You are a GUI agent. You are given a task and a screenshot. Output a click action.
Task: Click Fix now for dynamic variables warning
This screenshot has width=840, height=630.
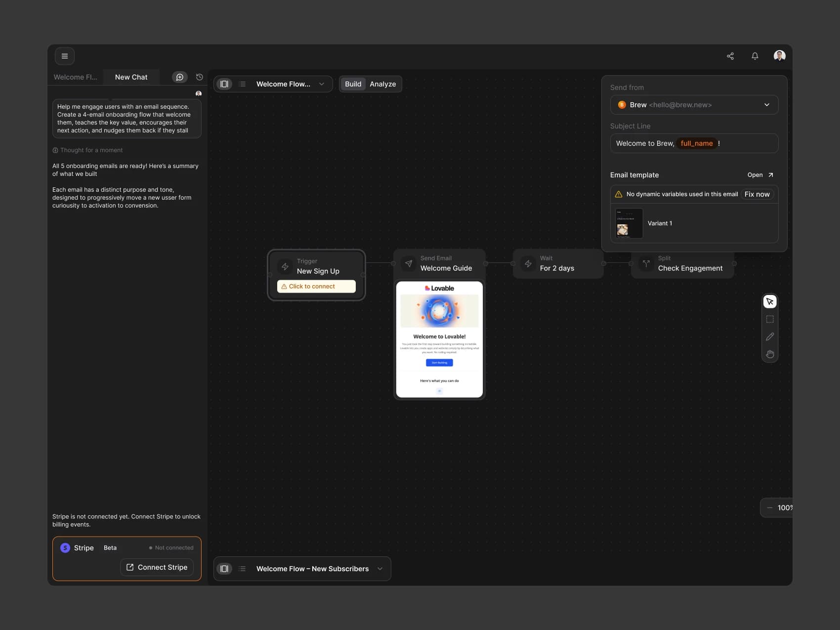click(x=757, y=194)
